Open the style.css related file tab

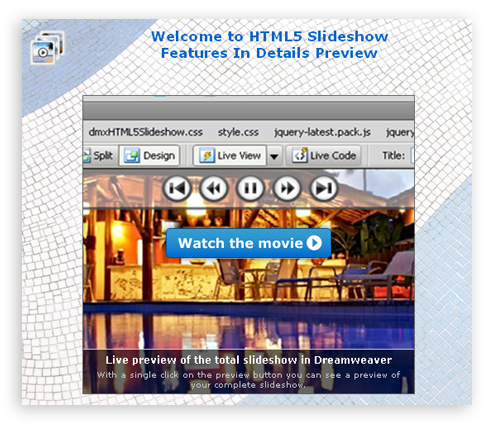pos(238,132)
